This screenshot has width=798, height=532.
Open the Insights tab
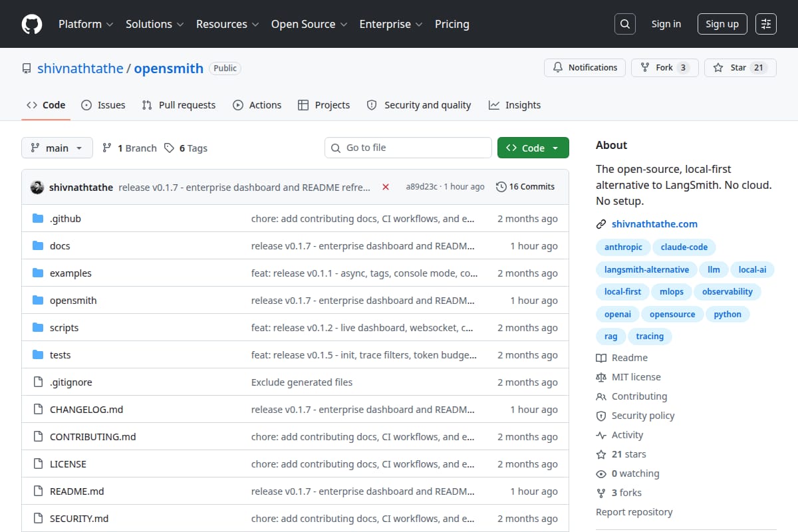(515, 105)
